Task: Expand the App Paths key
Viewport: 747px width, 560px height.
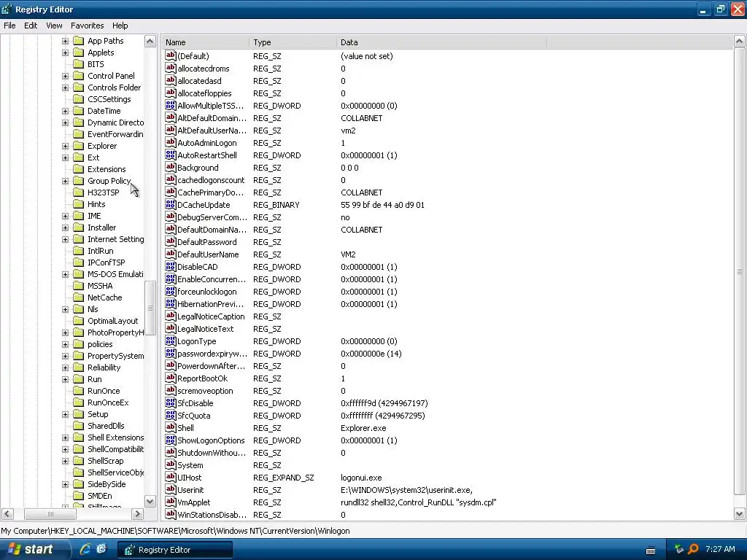Action: point(65,41)
